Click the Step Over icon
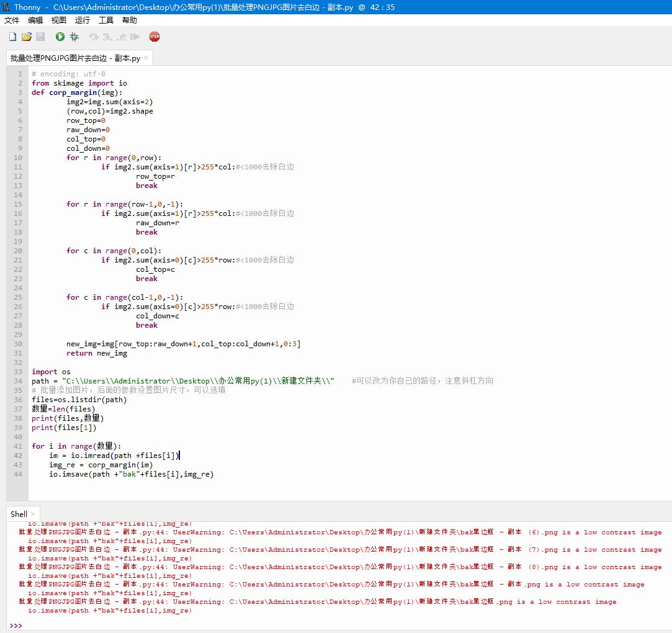Viewport: 672px width, 633px height. (93, 37)
